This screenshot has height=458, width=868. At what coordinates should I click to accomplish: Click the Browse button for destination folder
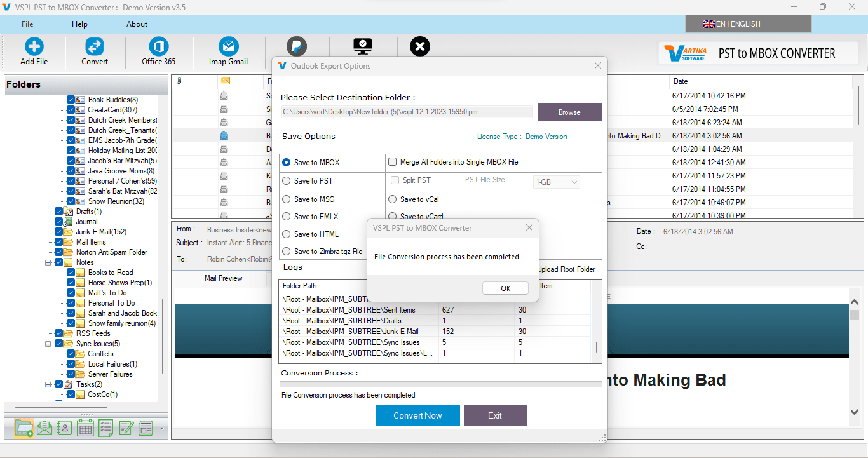pos(569,112)
